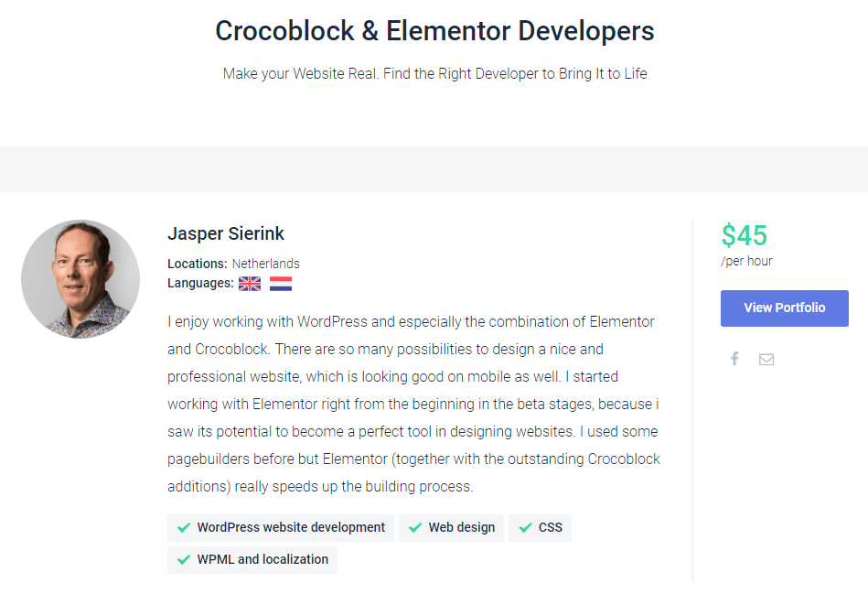This screenshot has height=594, width=868.
Task: Click the Crocoblock & Elementor Developers heading
Action: coord(434,31)
